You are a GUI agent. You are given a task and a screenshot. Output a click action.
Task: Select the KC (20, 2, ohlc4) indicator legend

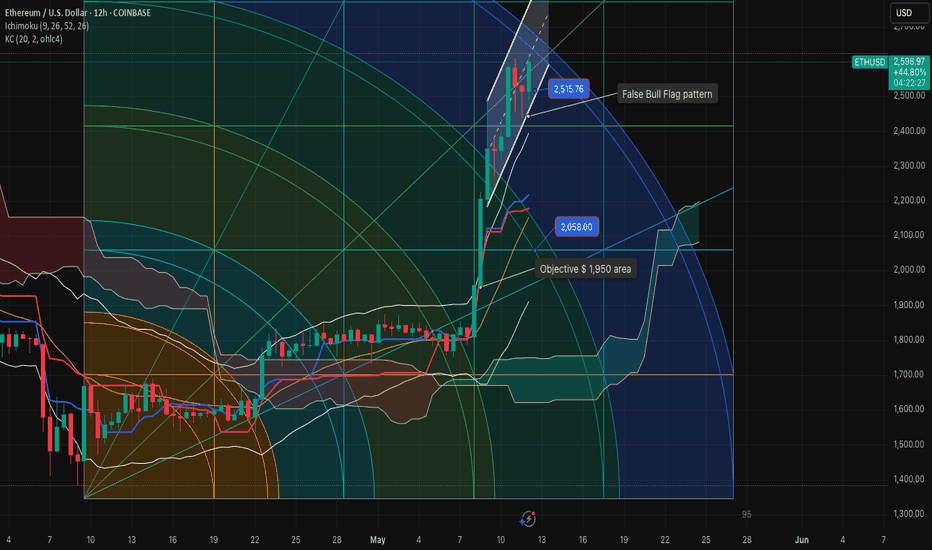coord(33,39)
